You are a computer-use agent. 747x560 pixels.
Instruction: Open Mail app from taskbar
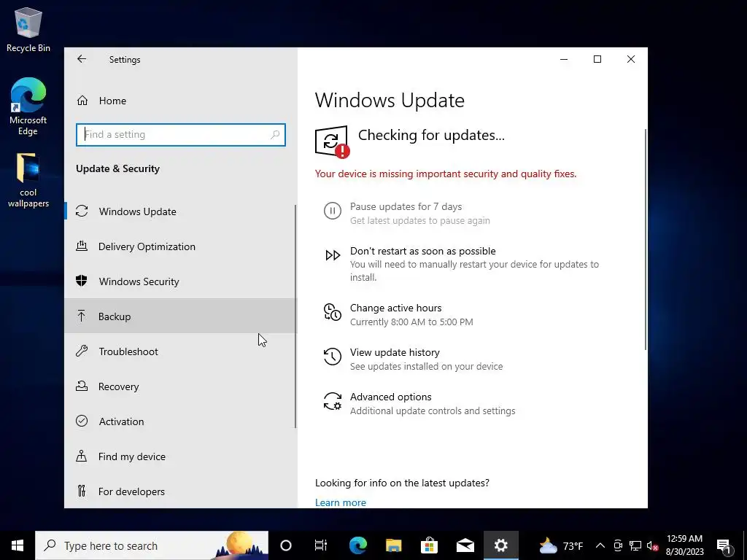tap(465, 545)
